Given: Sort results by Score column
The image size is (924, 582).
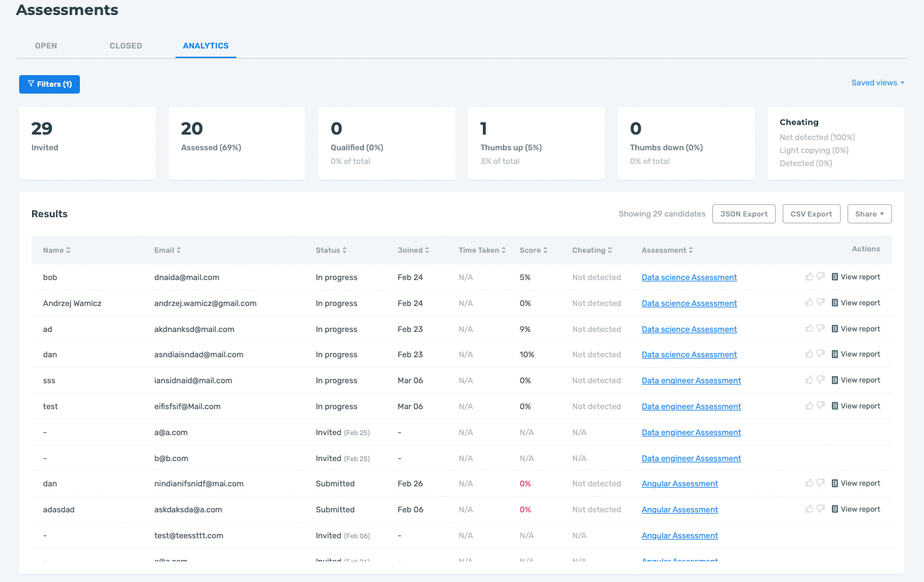Looking at the screenshot, I should coord(533,250).
